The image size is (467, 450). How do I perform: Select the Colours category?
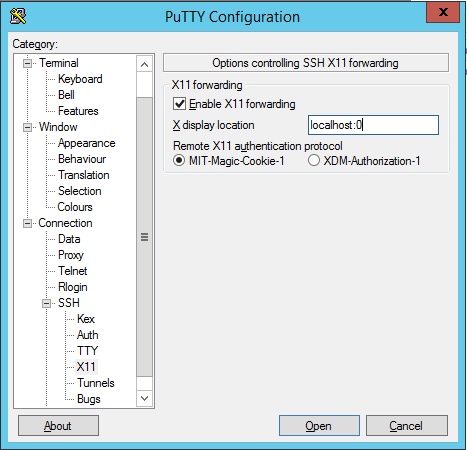pos(75,207)
